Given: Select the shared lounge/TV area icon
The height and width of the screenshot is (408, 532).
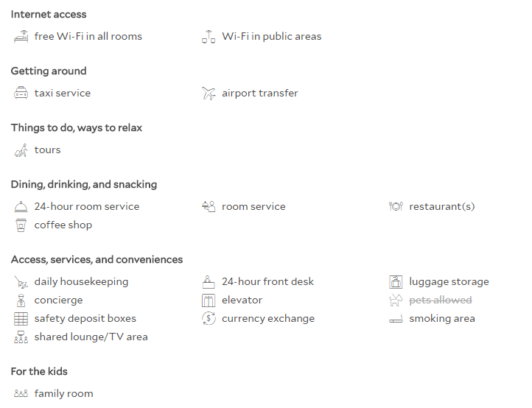Looking at the screenshot, I should tap(21, 337).
